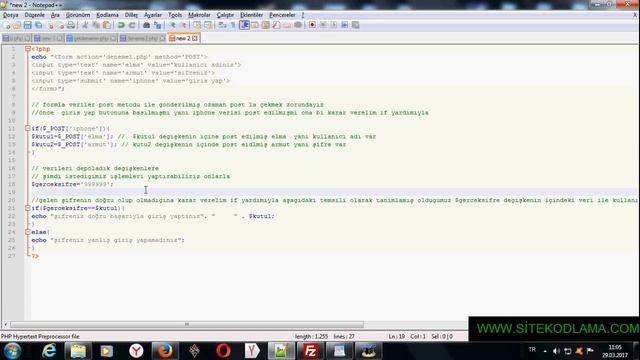Open the Görünüm menu
This screenshot has height=360, width=640.
[x=78, y=15]
